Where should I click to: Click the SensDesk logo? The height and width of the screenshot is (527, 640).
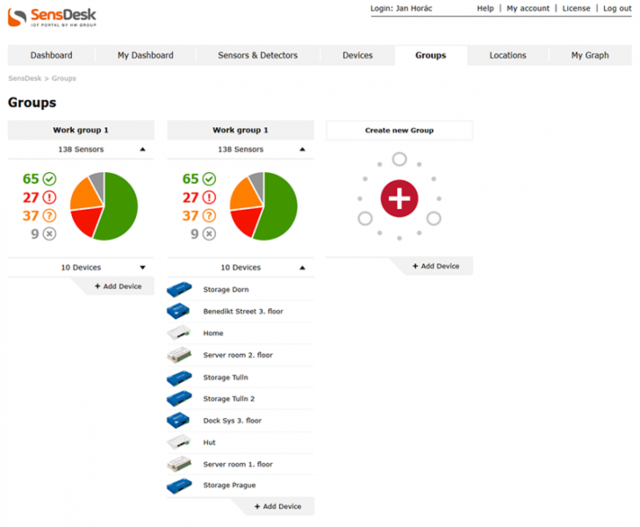coord(53,16)
